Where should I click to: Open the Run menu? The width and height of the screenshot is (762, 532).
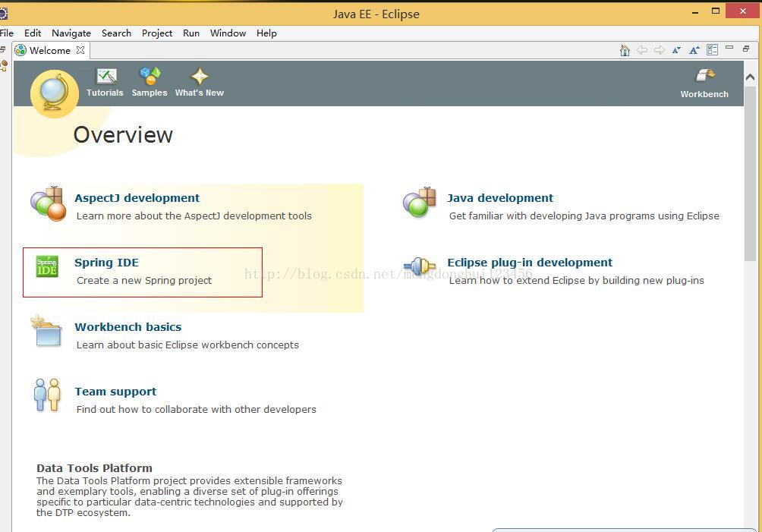(x=191, y=33)
